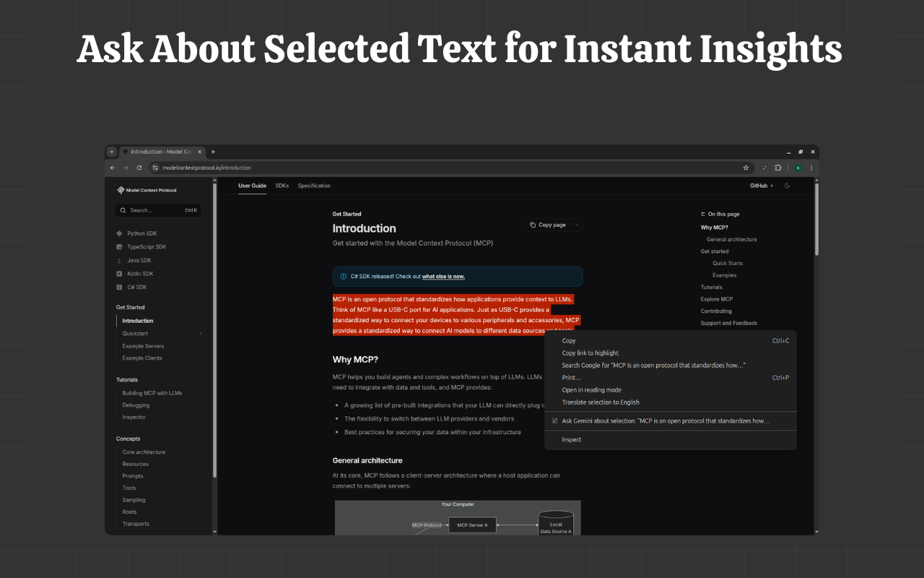Switch to the User Guide tab

pos(252,186)
